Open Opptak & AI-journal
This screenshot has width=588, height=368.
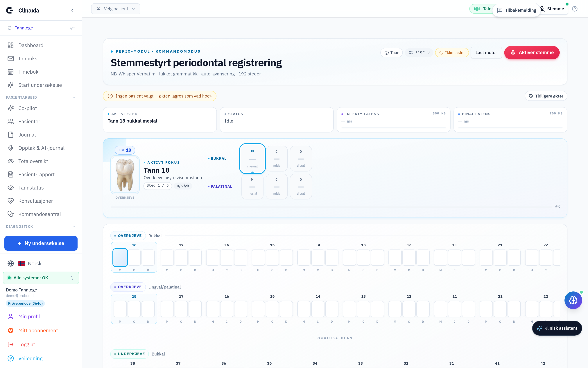click(x=41, y=148)
